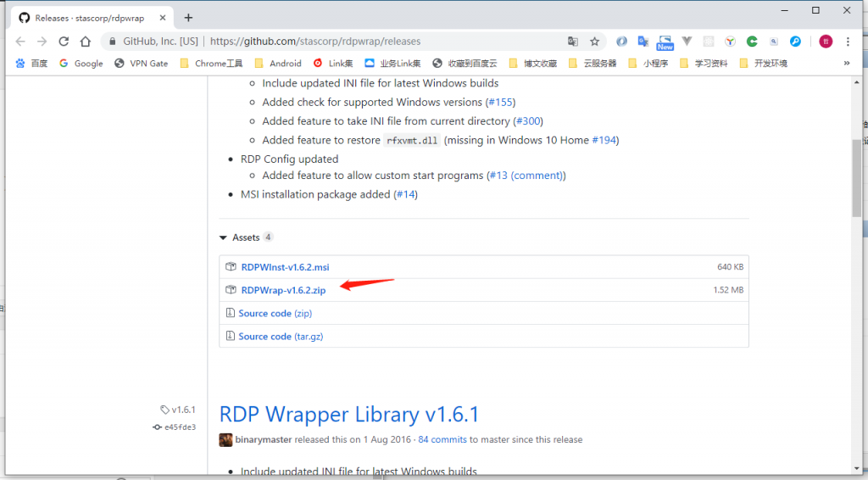The width and height of the screenshot is (868, 480).
Task: Open the translate page icon in address bar
Action: [573, 42]
